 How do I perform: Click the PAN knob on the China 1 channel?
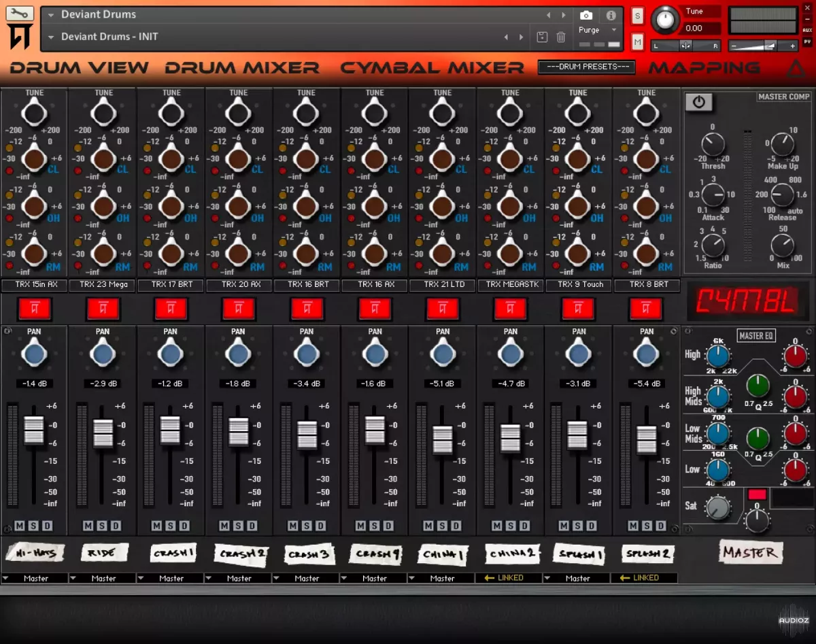pos(443,354)
